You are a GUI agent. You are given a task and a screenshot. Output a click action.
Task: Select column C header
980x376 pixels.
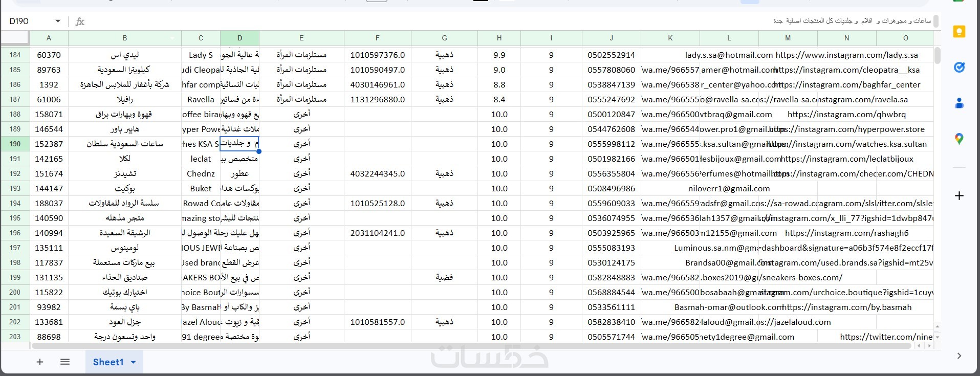[201, 38]
